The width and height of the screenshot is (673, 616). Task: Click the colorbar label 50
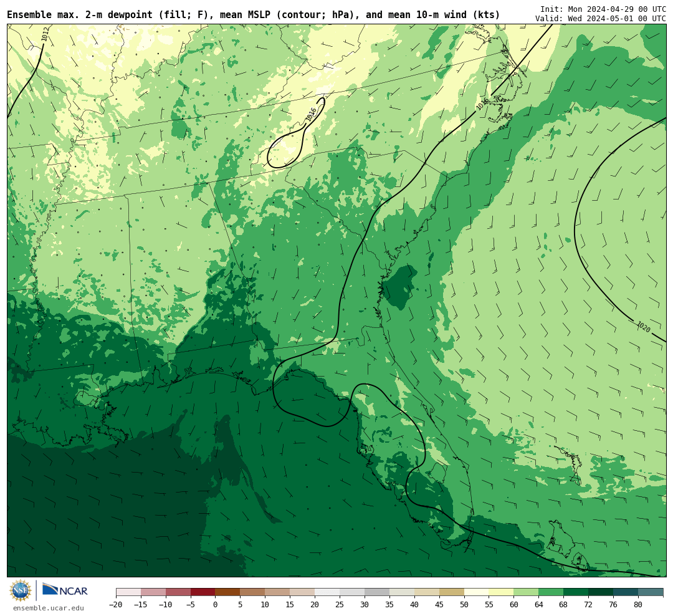[464, 605]
